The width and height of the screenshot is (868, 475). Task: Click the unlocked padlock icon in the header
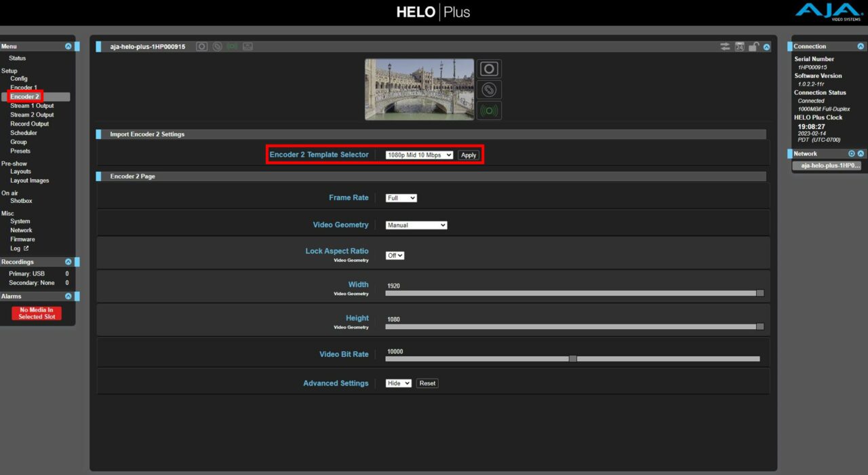tap(753, 47)
